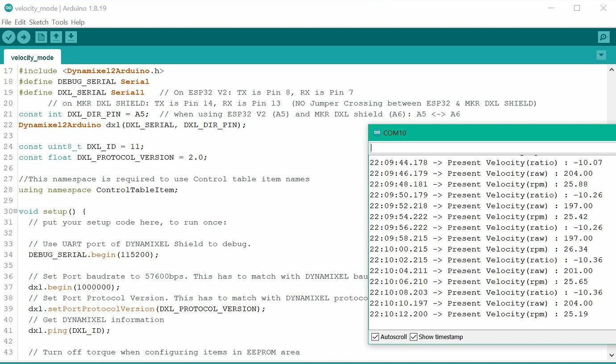Image resolution: width=616 pixels, height=364 pixels.
Task: Save the sketch using the Save icon
Action: pos(71,37)
